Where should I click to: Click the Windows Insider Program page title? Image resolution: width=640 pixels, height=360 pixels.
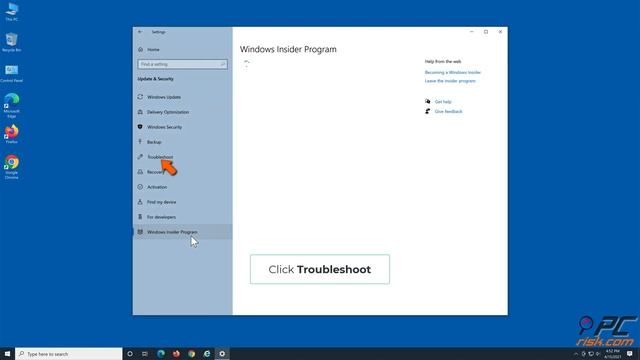click(x=288, y=49)
